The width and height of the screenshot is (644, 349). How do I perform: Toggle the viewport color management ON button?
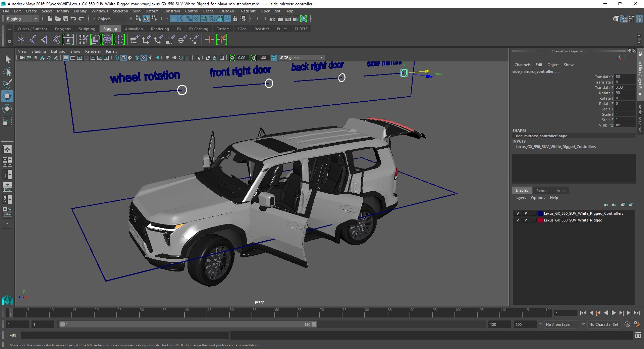tap(274, 58)
